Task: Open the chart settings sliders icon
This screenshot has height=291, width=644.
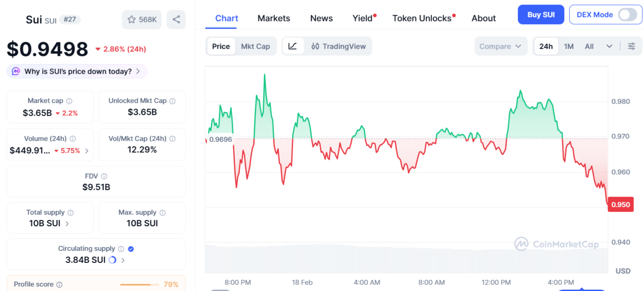Action: (631, 46)
